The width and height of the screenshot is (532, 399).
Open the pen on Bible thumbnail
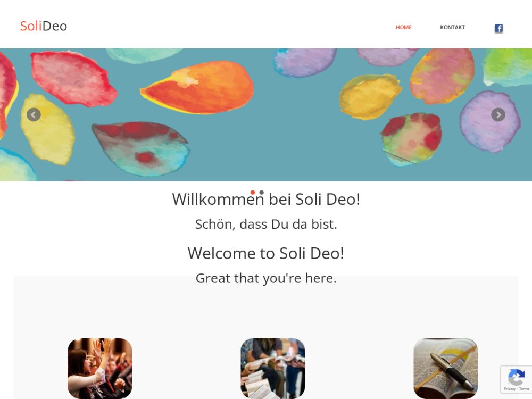[445, 368]
